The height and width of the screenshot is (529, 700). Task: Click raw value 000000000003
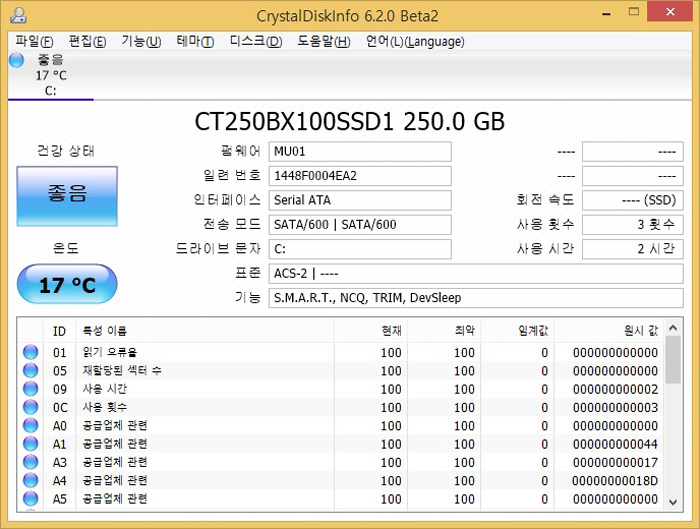pyautogui.click(x=615, y=408)
